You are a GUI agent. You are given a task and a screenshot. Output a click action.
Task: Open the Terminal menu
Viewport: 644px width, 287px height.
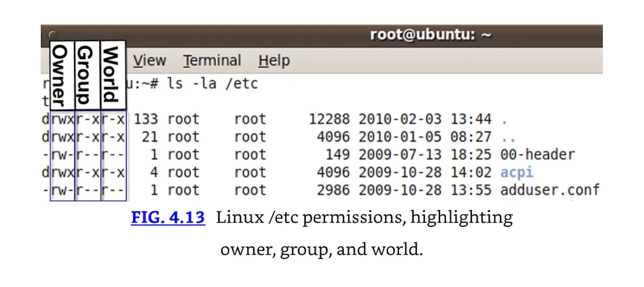212,61
